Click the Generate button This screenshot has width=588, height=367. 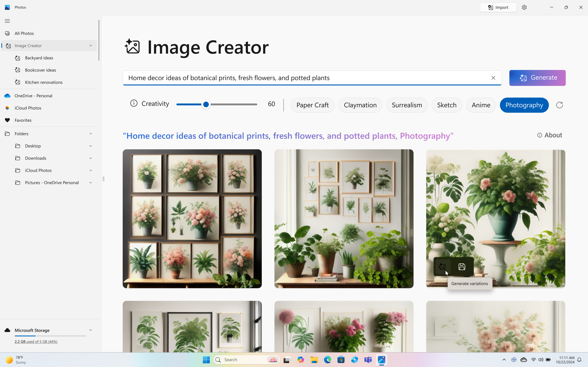(537, 78)
